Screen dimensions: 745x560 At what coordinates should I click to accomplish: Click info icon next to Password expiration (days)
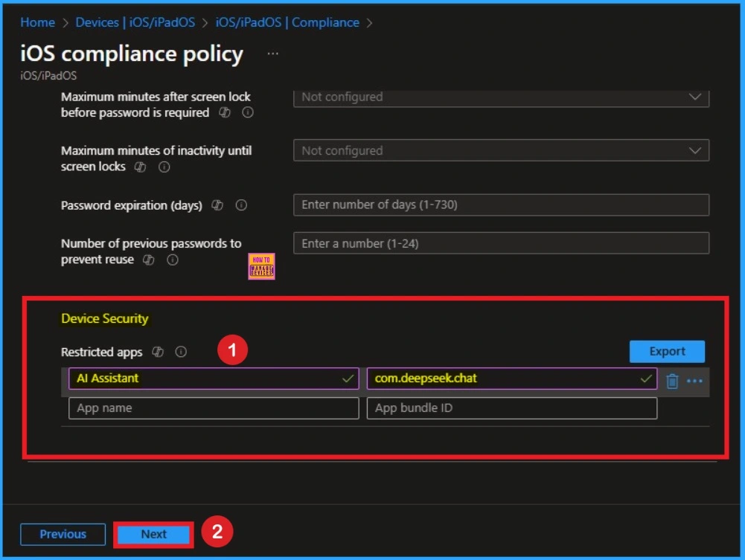point(241,205)
